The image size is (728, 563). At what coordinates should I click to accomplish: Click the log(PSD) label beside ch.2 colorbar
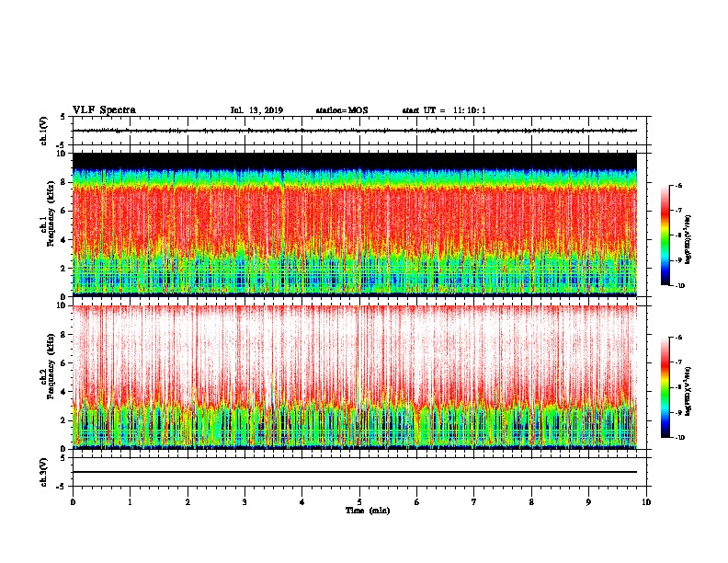(688, 391)
